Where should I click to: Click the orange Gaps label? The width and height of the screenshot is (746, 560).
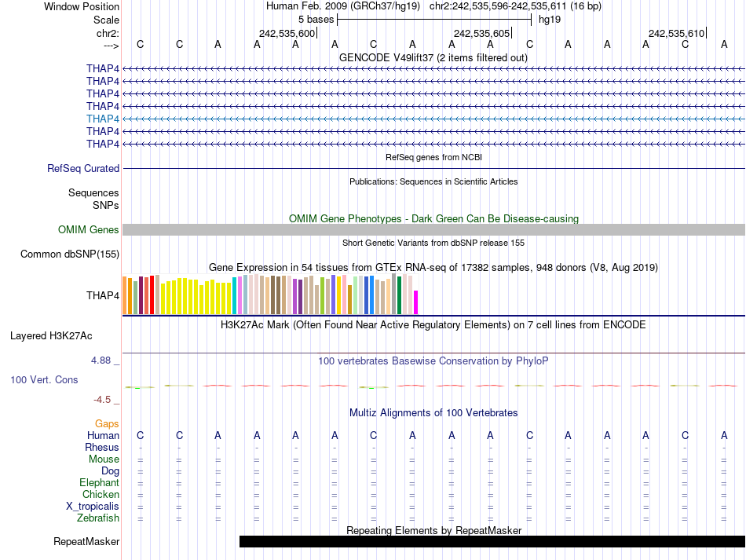click(107, 423)
